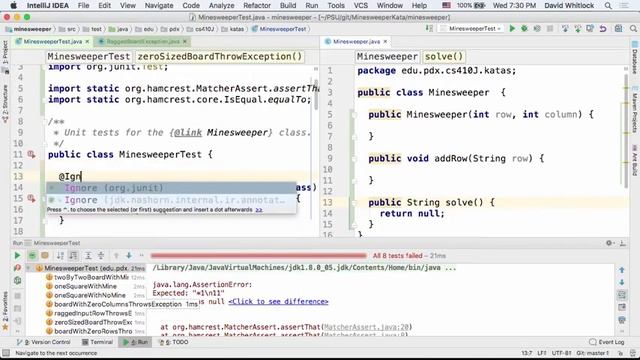Run with Coverage from the main toolbar

[x=537, y=29]
